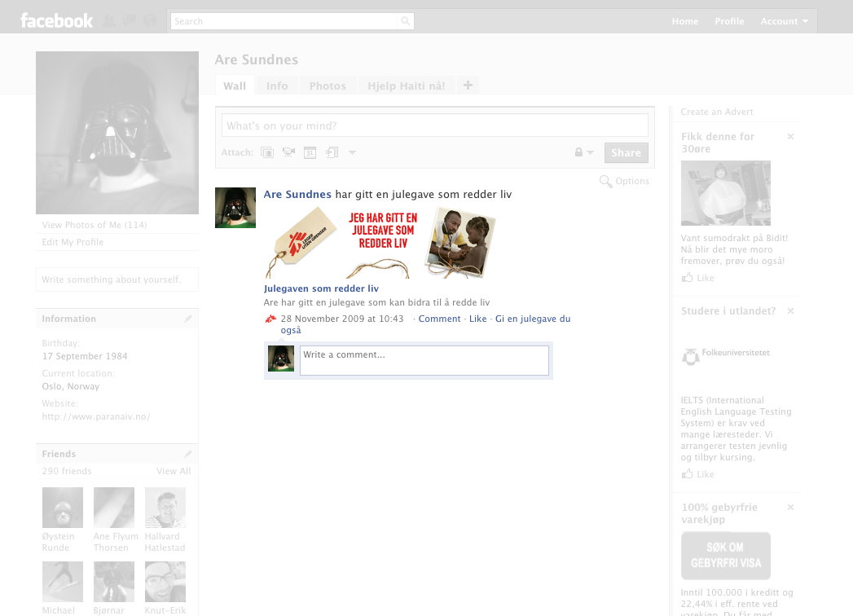Open Hallvard Hatlestad's friend thumbnail
This screenshot has height=616, width=853.
165,508
